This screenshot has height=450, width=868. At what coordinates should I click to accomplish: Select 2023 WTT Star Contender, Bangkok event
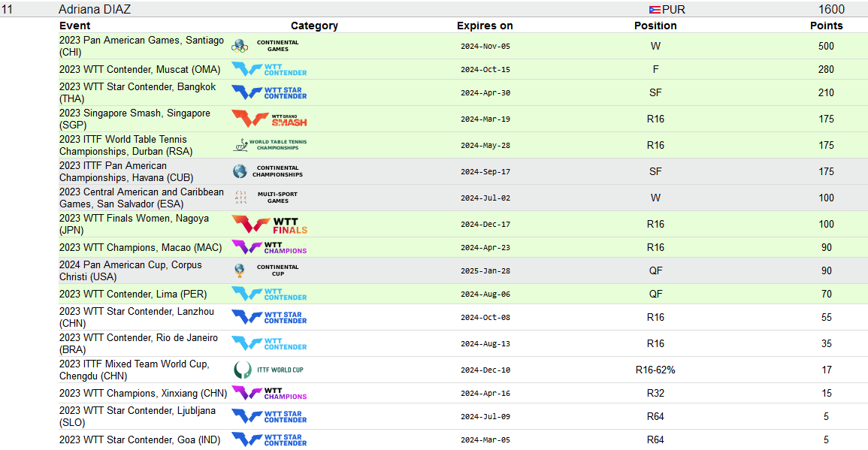138,92
